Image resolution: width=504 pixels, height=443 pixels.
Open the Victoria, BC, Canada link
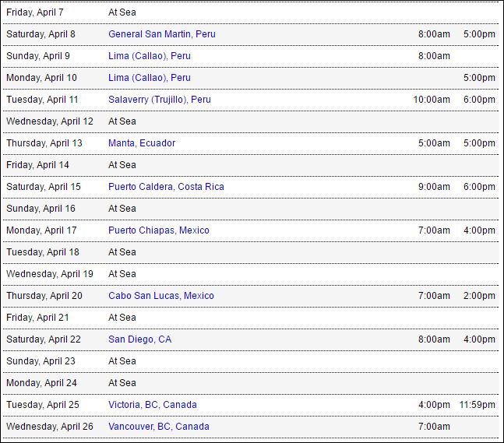pos(153,405)
